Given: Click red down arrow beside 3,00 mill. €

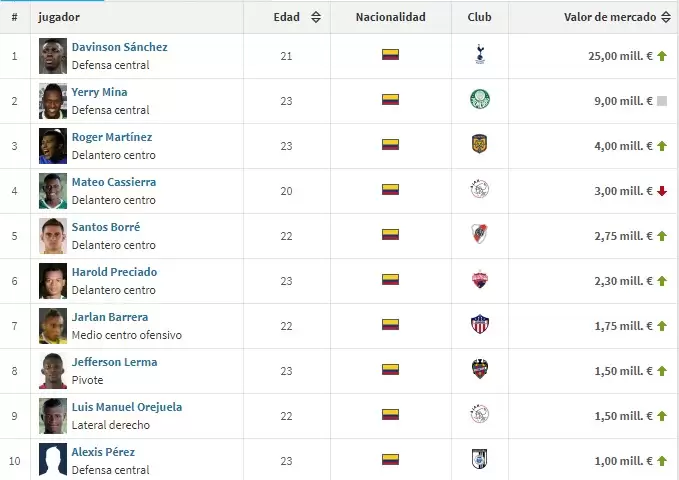Looking at the screenshot, I should (661, 191).
